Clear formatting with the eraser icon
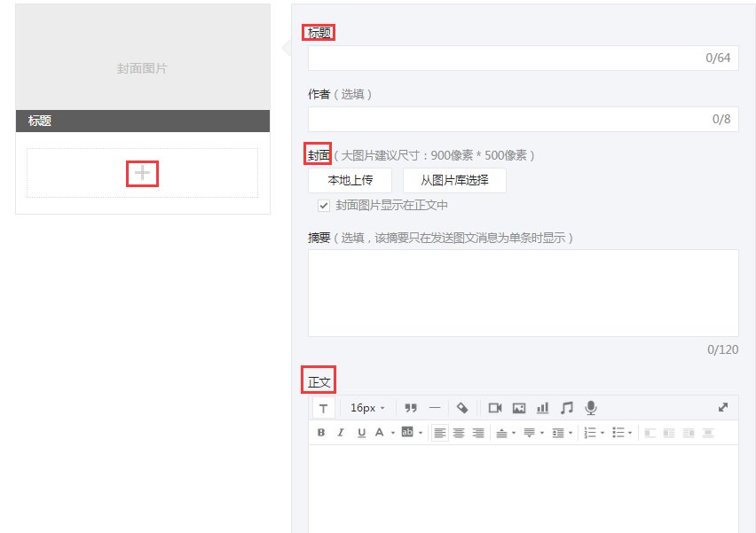Viewport: 756px width, 533px height. coord(462,407)
